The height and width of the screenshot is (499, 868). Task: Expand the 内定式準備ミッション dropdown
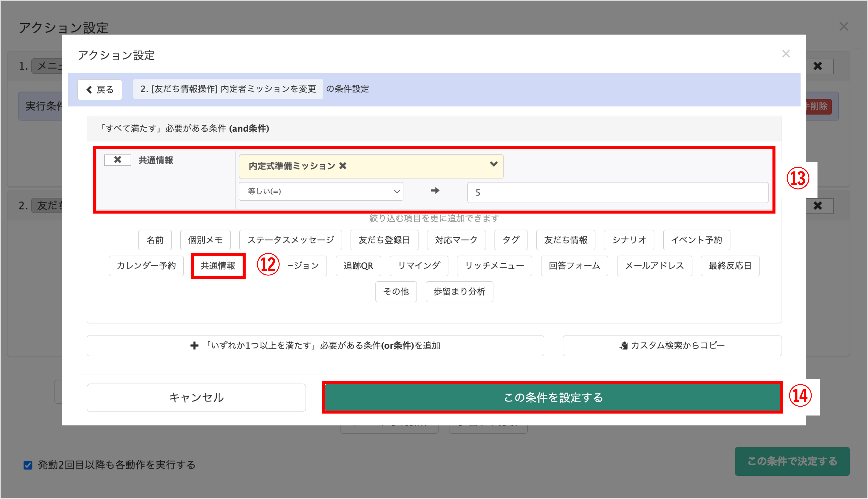(494, 164)
